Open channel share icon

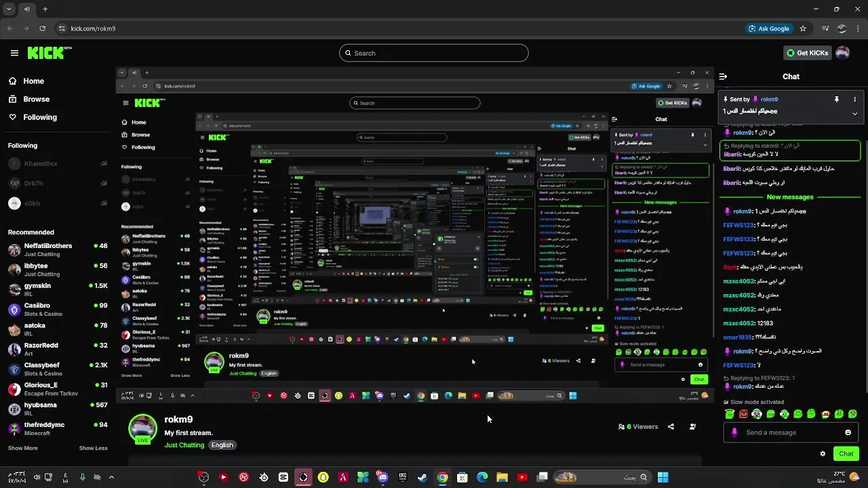tap(671, 426)
